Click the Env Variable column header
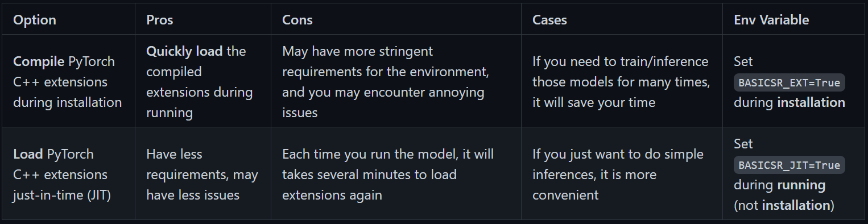Viewport: 868px width, 224px height. click(771, 20)
